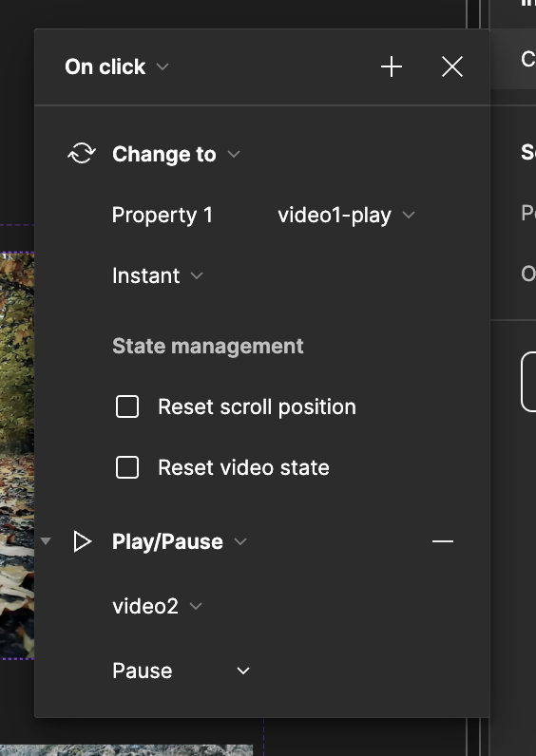This screenshot has height=756, width=536.
Task: Enable Reset video state checkbox
Action: click(127, 467)
